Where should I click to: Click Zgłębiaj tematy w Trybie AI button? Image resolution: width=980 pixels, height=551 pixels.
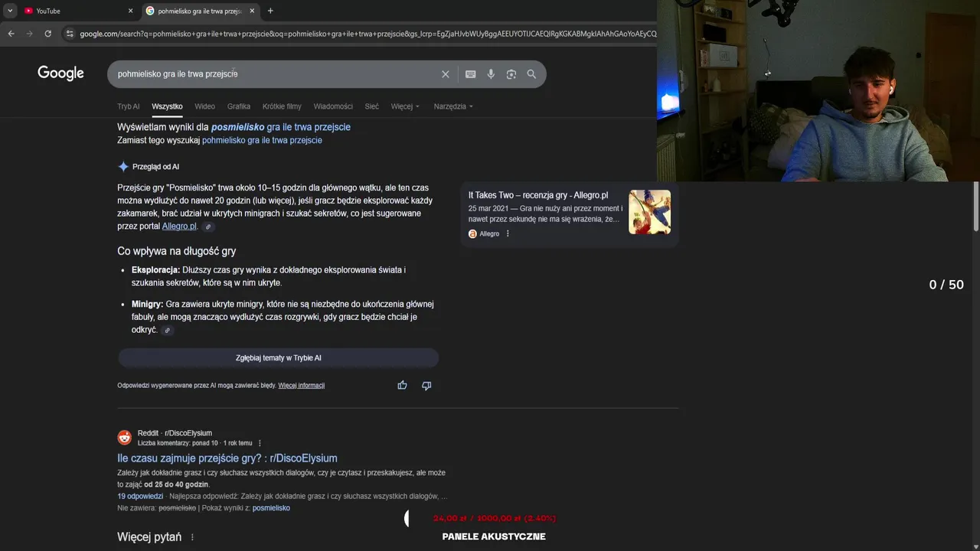278,357
